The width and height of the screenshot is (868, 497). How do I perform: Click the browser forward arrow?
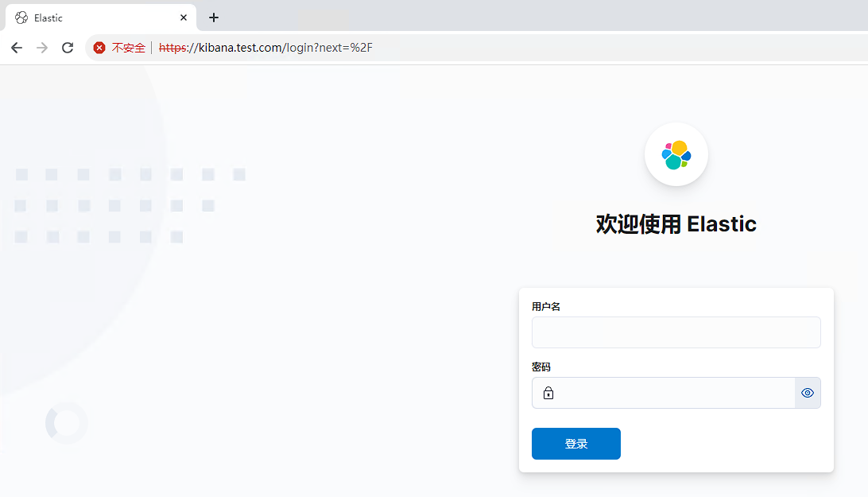(x=42, y=48)
